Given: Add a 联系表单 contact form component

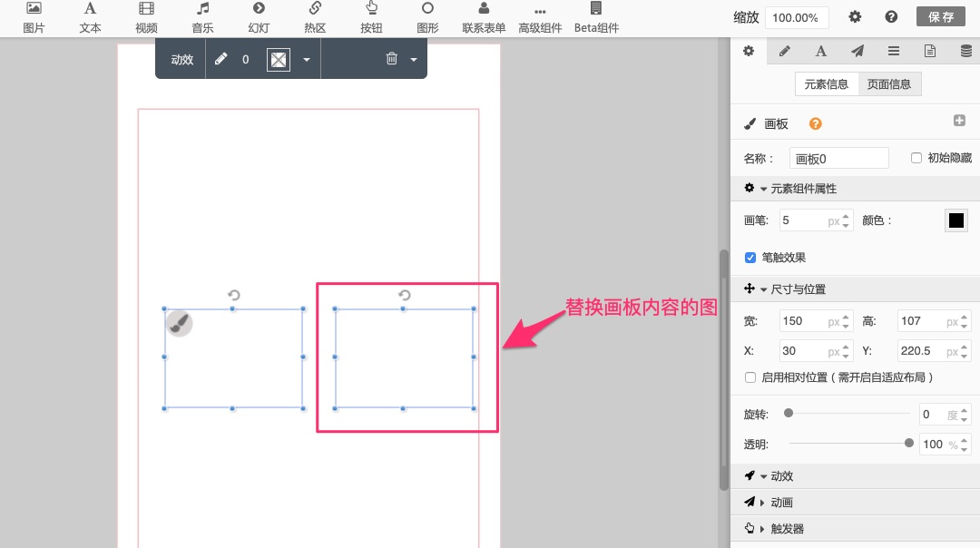Looking at the screenshot, I should tap(484, 17).
